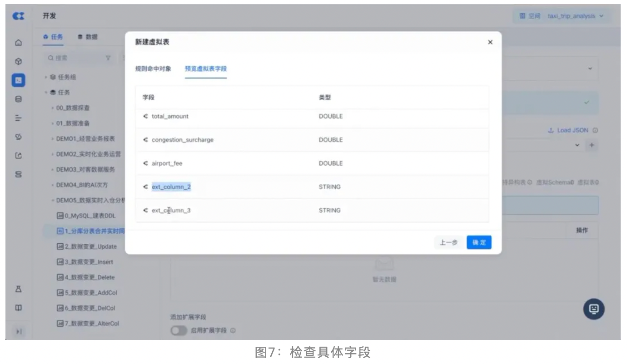Click the cube icon in left sidebar

point(19,61)
